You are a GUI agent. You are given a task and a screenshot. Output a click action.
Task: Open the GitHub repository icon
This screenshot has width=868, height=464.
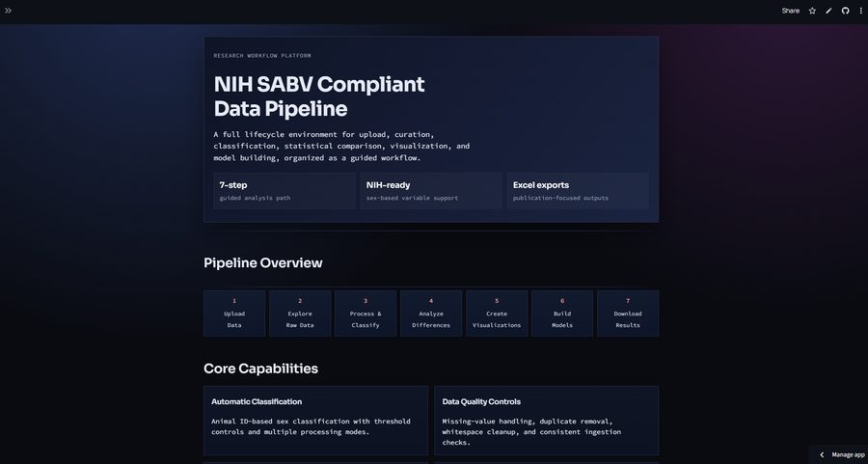point(845,11)
